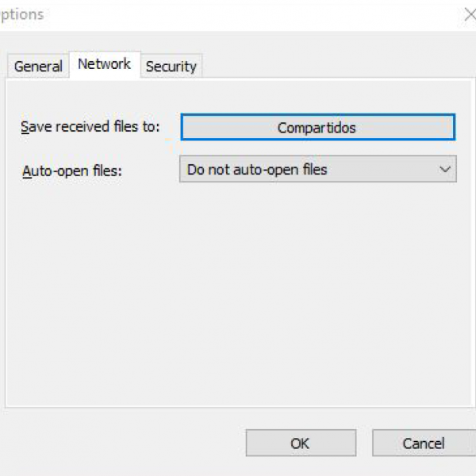The height and width of the screenshot is (476, 476).
Task: Click the Compartidos folder button
Action: (x=317, y=128)
